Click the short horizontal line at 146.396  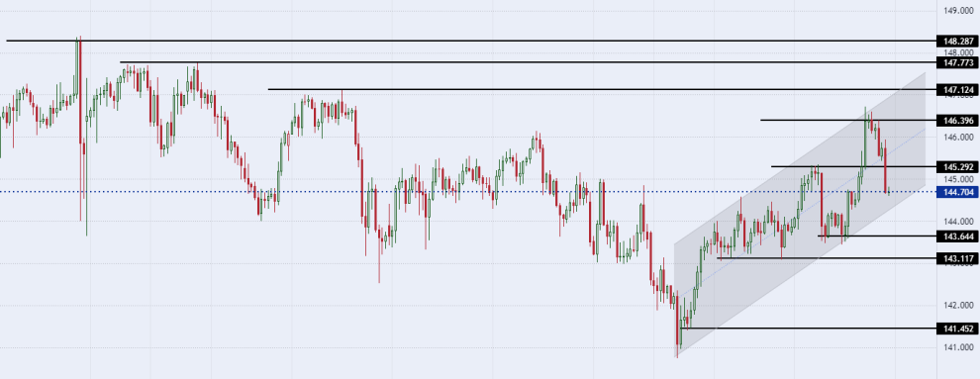848,120
